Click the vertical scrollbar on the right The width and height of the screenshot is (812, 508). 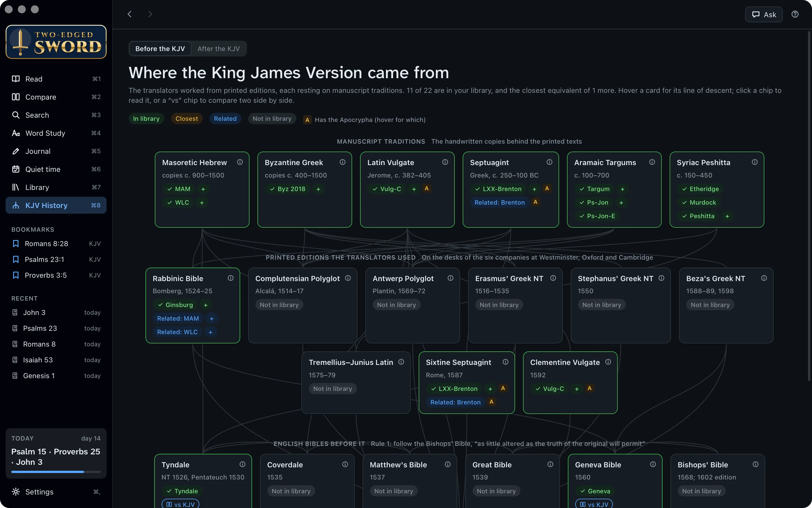point(809,206)
